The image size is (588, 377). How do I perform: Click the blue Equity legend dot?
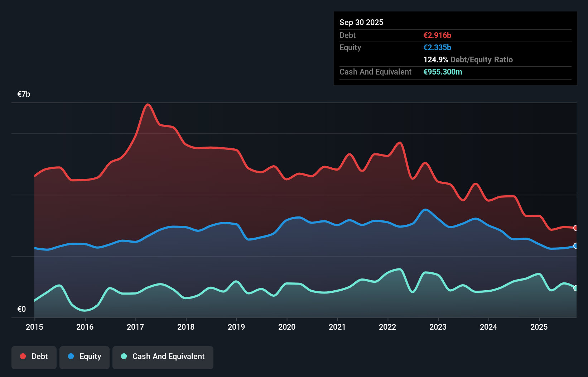click(71, 356)
